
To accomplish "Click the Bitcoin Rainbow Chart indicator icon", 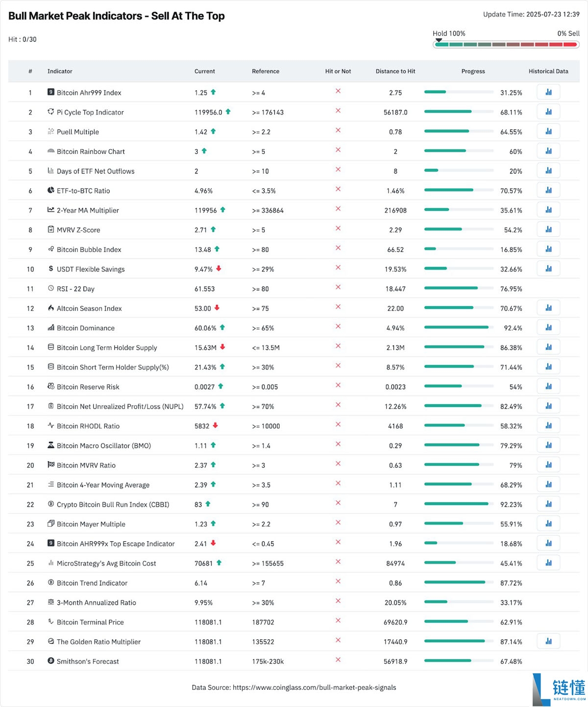I will click(51, 151).
